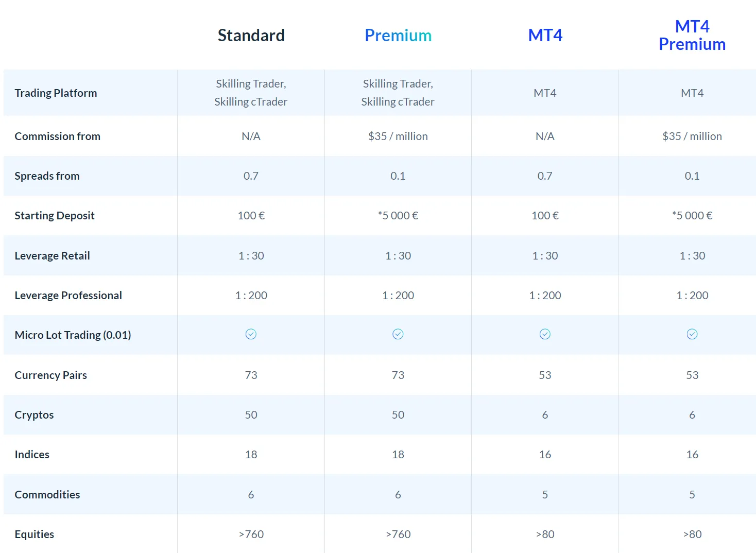This screenshot has height=553, width=756.
Task: Open the MT4 Premium account heading
Action: [692, 36]
